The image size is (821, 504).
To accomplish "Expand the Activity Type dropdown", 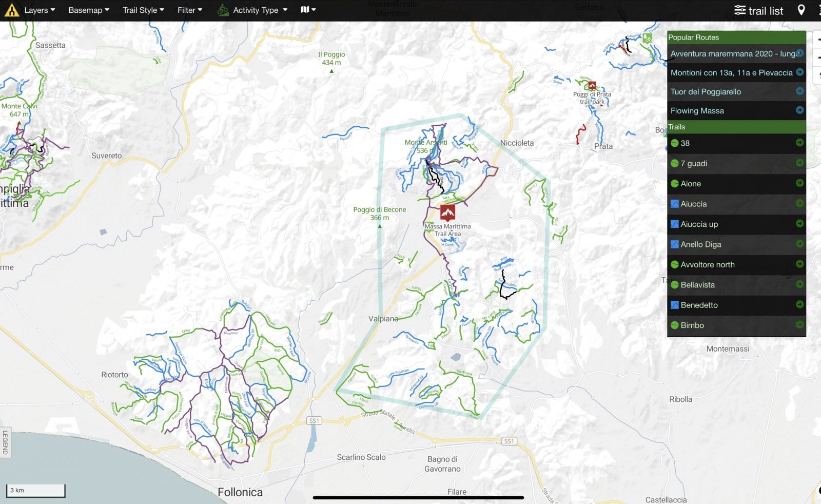I will [252, 10].
